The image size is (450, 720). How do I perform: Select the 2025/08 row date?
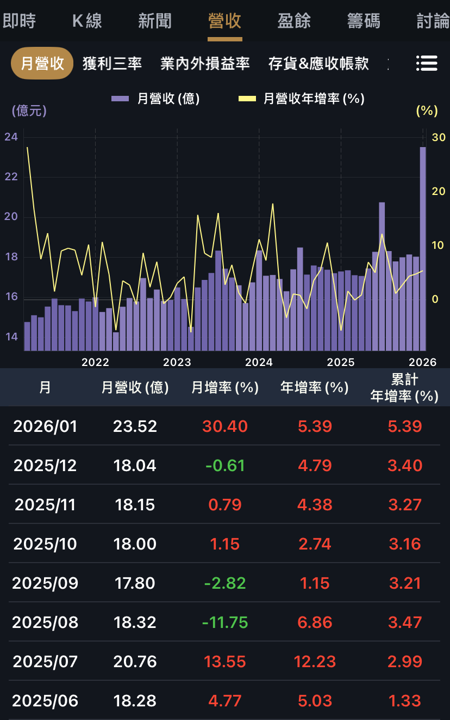click(x=45, y=623)
